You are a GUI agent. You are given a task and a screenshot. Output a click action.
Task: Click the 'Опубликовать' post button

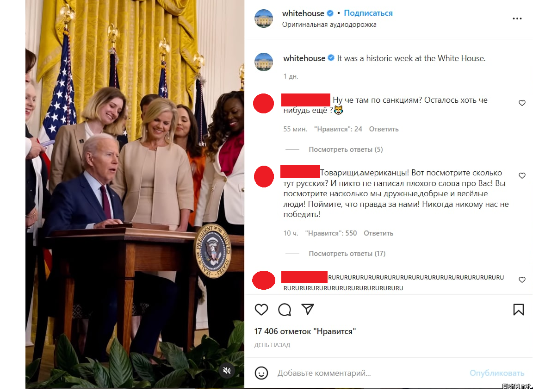pos(497,373)
